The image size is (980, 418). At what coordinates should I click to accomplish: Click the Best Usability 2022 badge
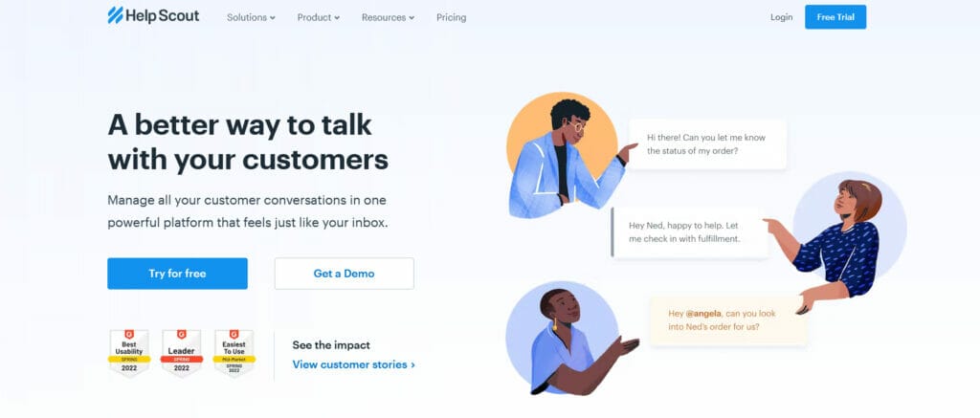pos(129,353)
